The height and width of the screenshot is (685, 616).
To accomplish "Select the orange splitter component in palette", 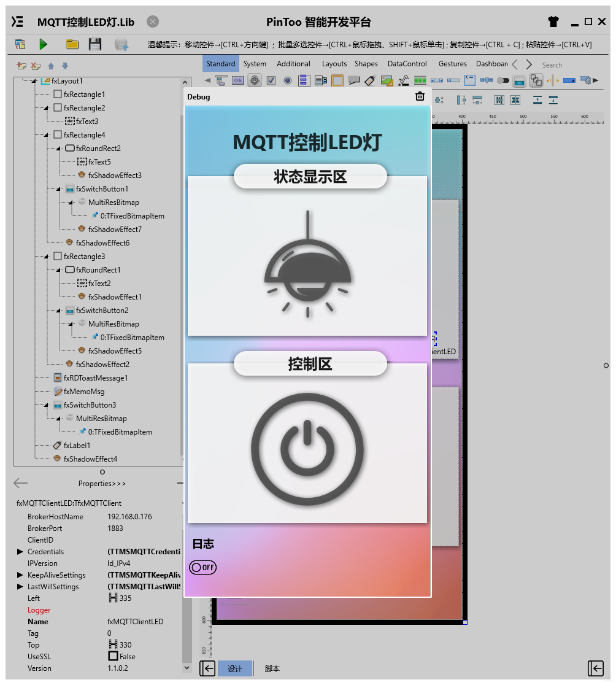I will click(553, 80).
